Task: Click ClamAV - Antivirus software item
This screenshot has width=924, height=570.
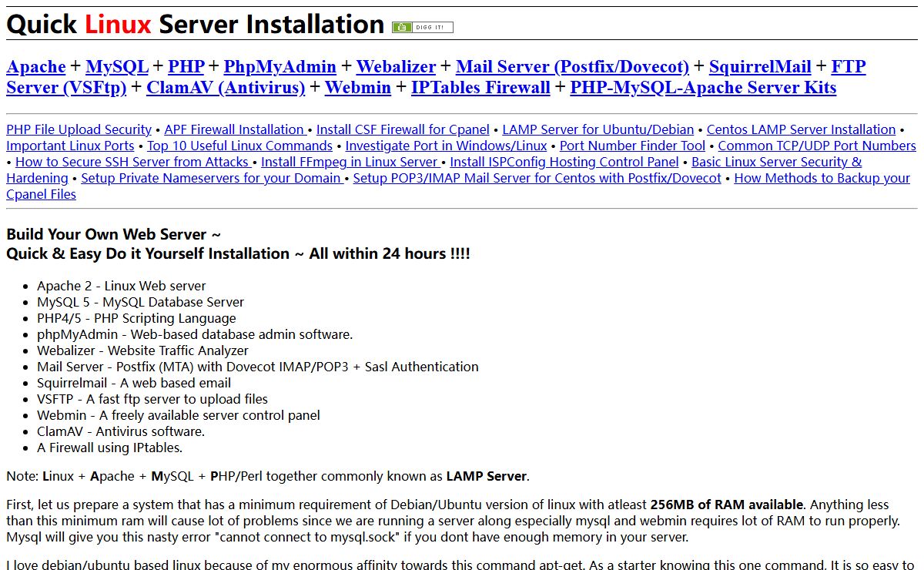Action: tap(121, 431)
